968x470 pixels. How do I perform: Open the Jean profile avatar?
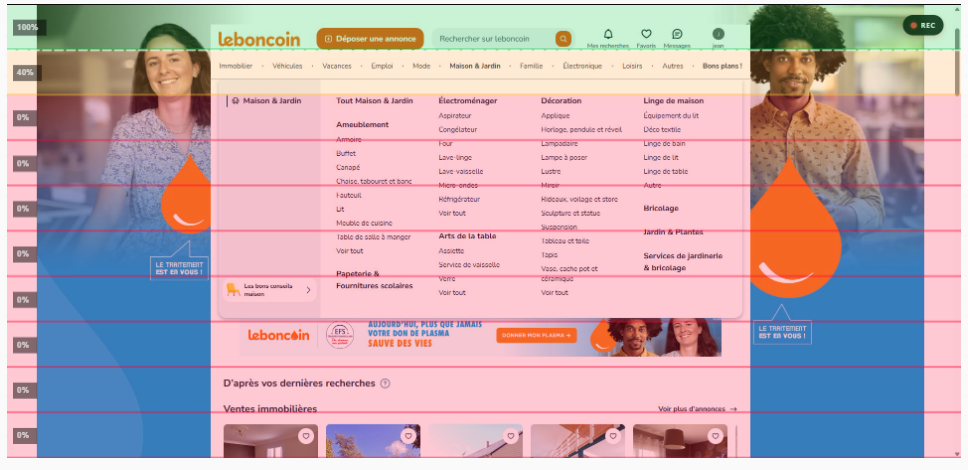click(718, 35)
